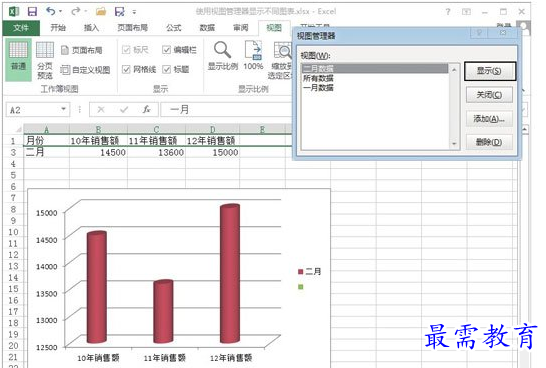The width and height of the screenshot is (546, 368).
Task: Confirm entry with checkmark icon
Action: tap(124, 110)
